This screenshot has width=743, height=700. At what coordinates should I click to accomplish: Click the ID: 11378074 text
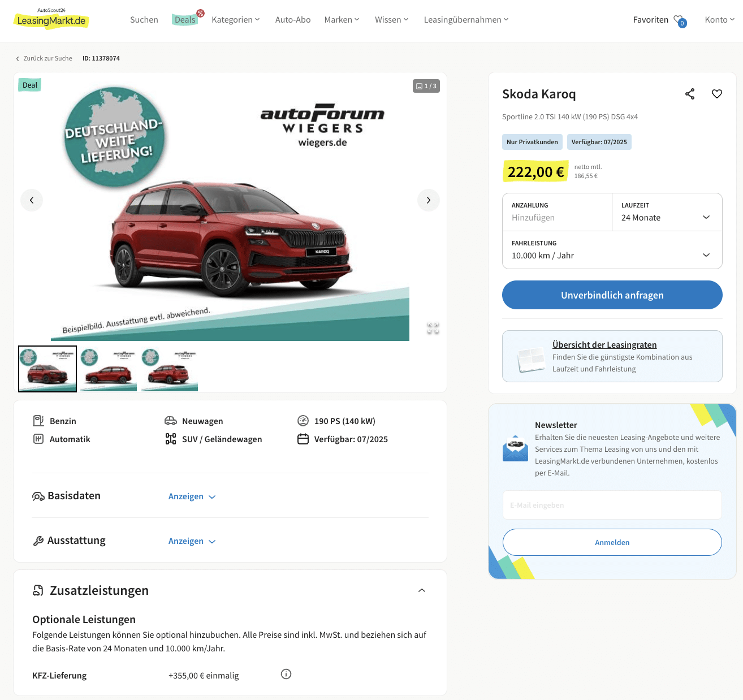coord(101,58)
